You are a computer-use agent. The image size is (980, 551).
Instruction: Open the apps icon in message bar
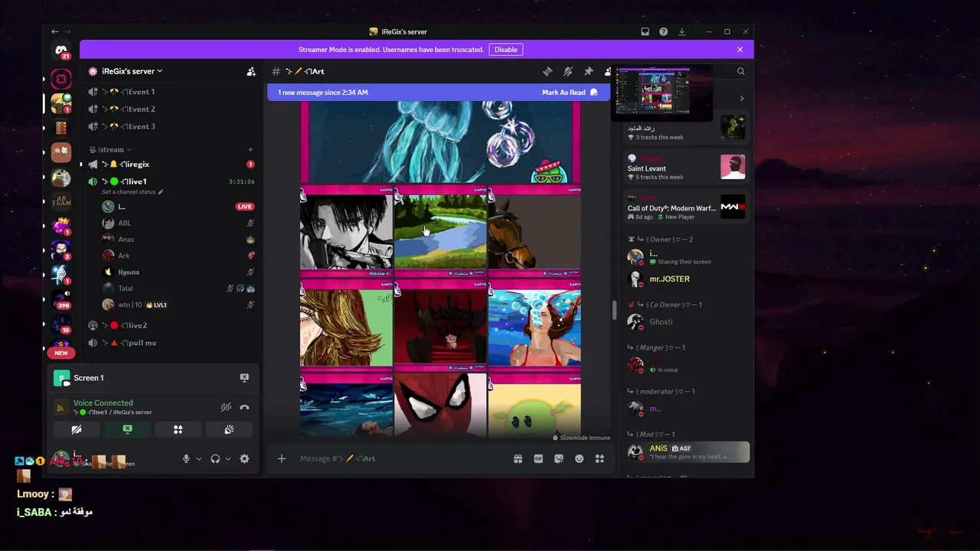(599, 458)
